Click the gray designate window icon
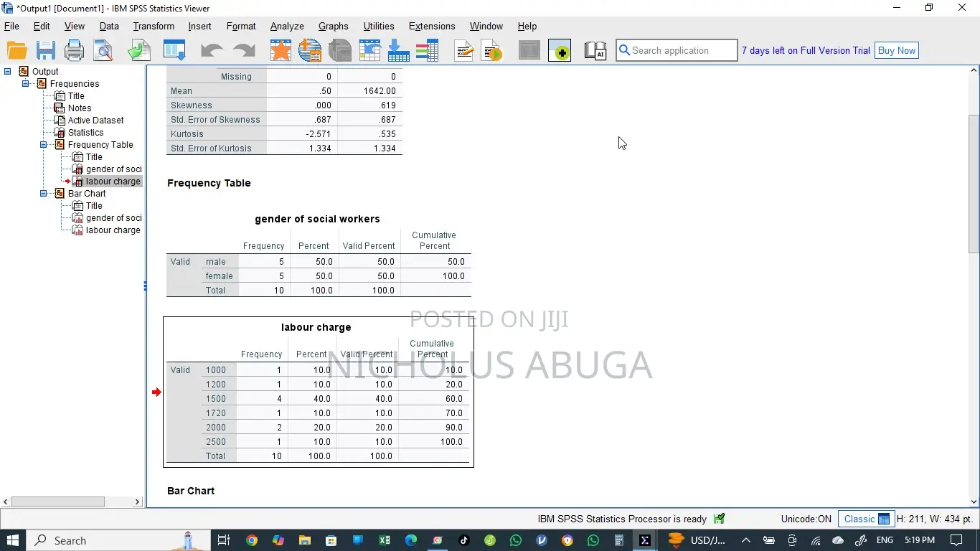The width and height of the screenshot is (980, 551). (x=529, y=51)
